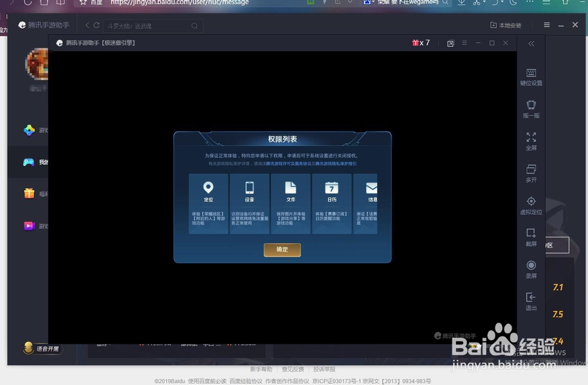Click the 腾讯手游助手【极速傲引擎】 title text
The image size is (588, 385).
coord(100,43)
